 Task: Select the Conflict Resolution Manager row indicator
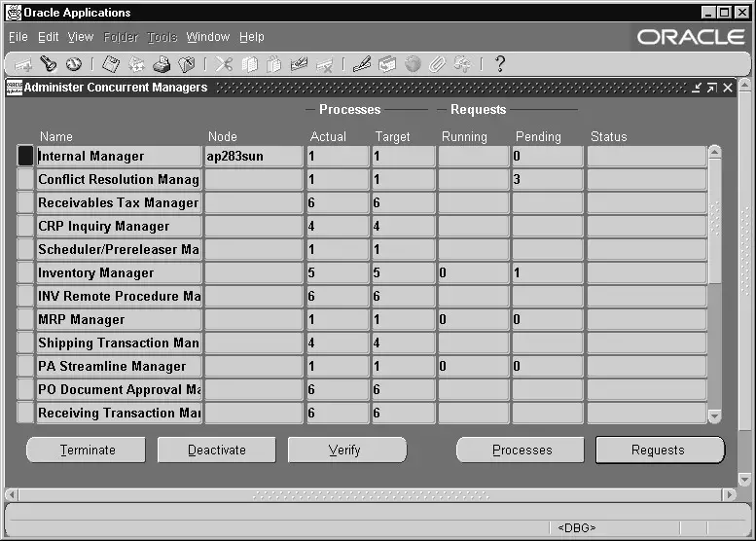25,179
